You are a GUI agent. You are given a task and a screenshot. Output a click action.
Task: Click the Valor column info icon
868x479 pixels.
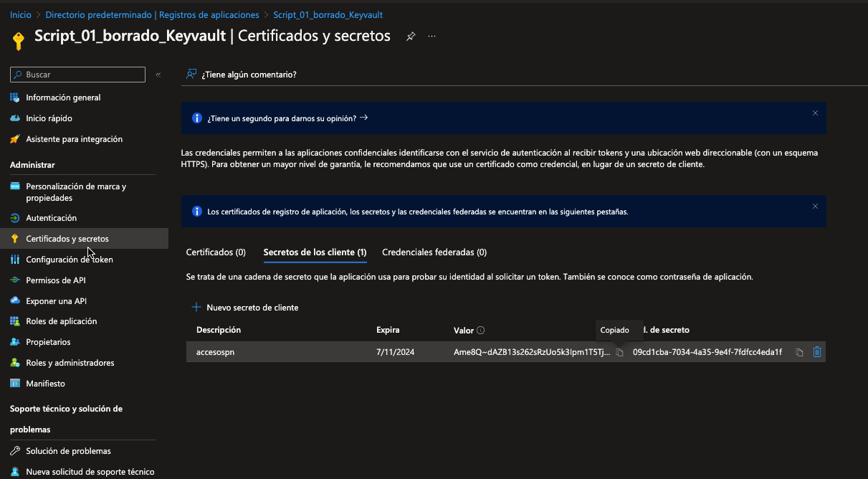(481, 331)
